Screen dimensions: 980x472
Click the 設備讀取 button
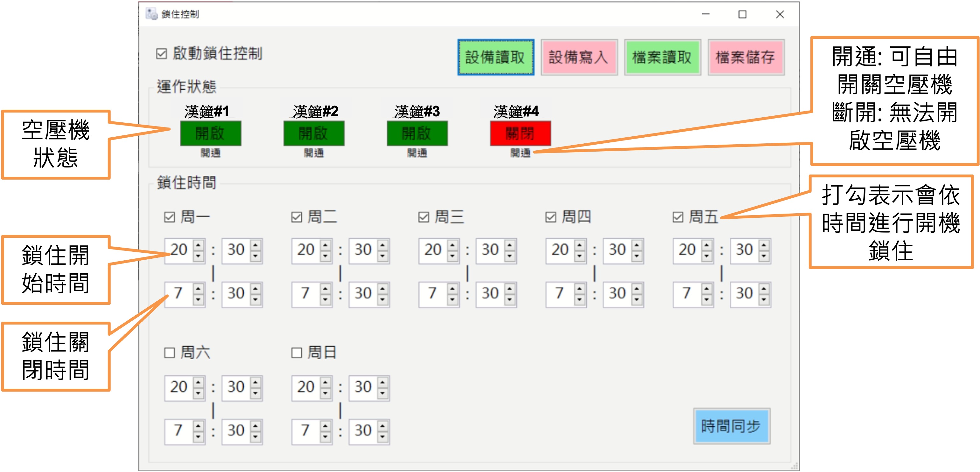[x=495, y=58]
